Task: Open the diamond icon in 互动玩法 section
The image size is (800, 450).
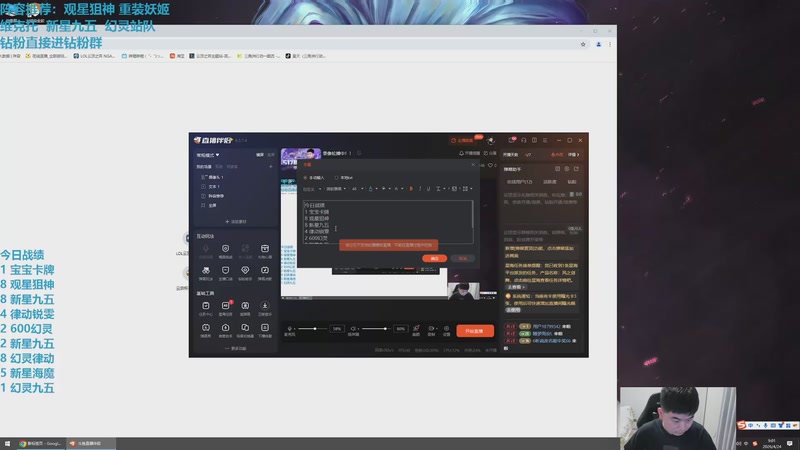Action: coord(245,270)
